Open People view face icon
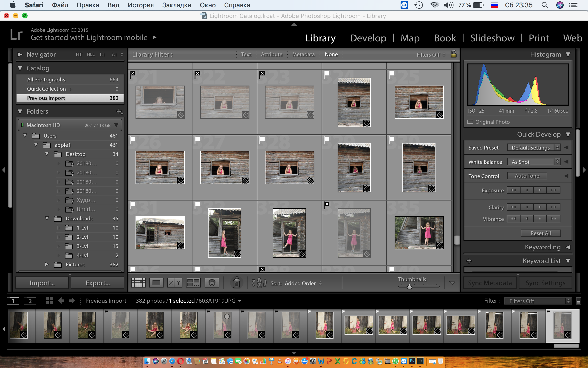This screenshot has width=588, height=368. point(212,283)
